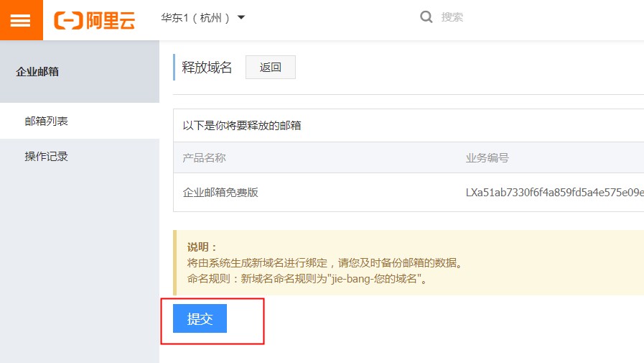Select the 华东1（杭州）region label
The height and width of the screenshot is (363, 644).
[x=195, y=18]
